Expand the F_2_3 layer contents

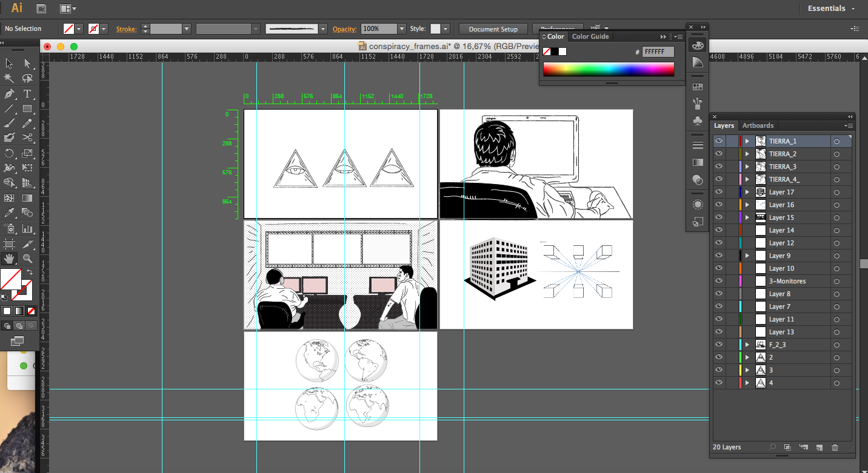(747, 345)
